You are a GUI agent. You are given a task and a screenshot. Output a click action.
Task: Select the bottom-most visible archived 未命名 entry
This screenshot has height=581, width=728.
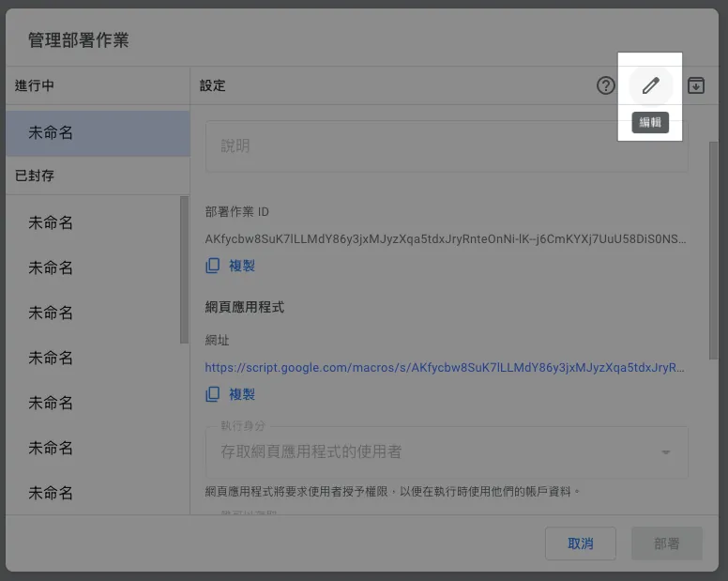point(52,493)
